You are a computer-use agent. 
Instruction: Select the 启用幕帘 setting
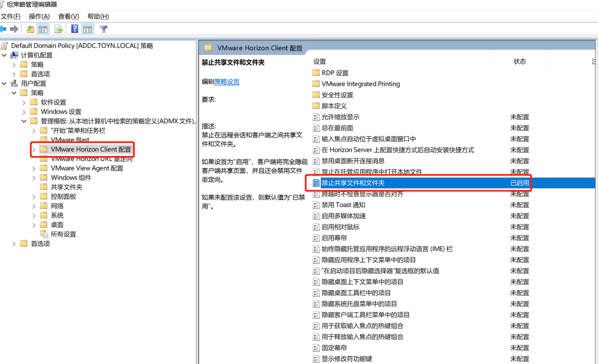coord(334,238)
